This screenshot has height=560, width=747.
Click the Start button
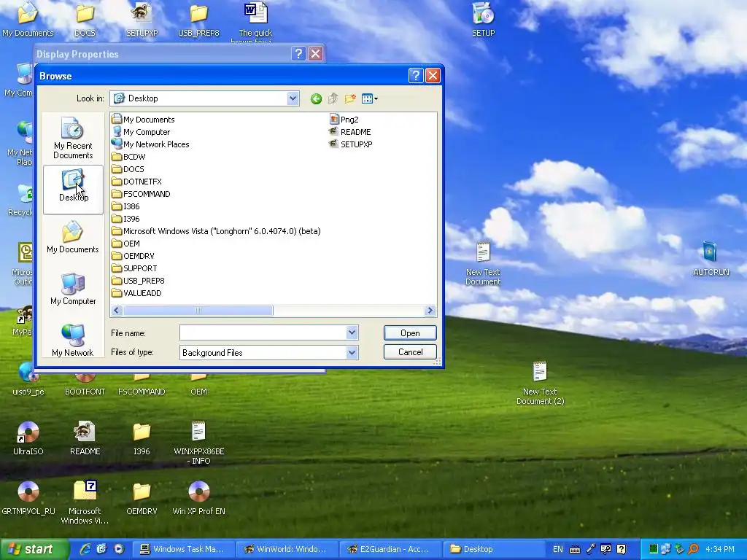34,549
